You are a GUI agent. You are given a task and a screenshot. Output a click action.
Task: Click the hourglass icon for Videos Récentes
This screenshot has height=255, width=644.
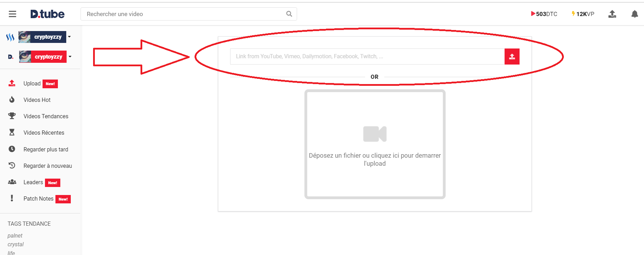click(12, 132)
